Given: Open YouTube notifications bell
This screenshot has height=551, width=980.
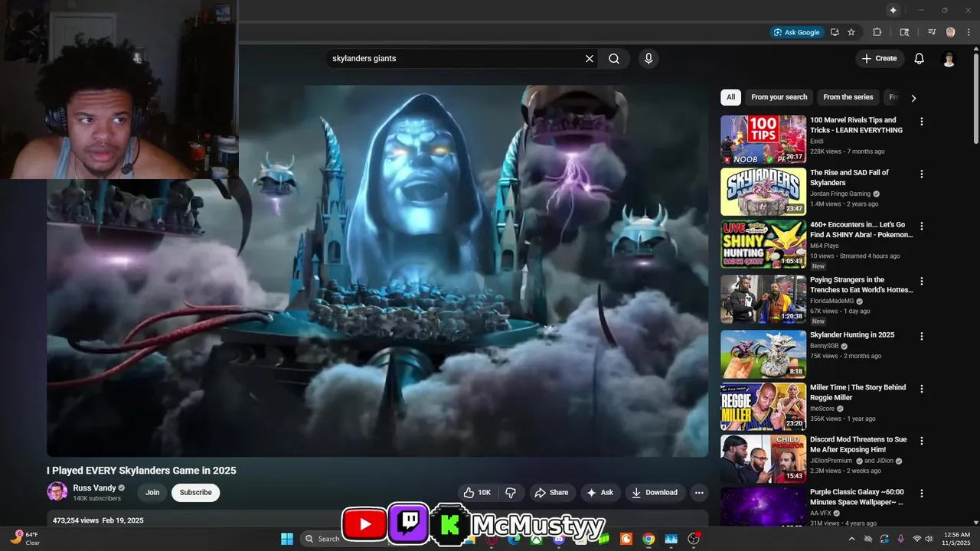Looking at the screenshot, I should (x=920, y=58).
